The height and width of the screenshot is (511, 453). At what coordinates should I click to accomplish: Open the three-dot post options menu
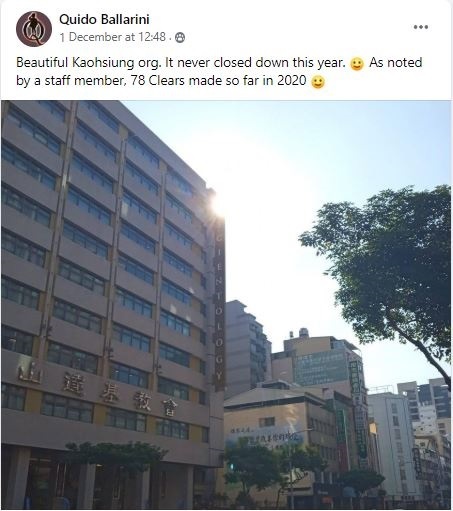421,27
